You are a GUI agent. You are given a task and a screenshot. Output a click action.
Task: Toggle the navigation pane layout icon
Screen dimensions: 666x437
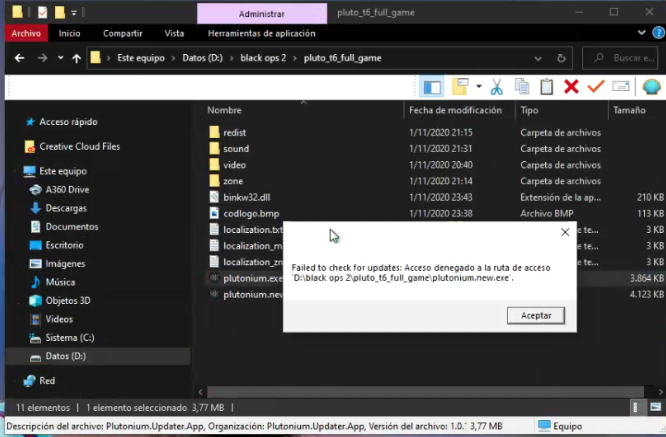[x=432, y=87]
